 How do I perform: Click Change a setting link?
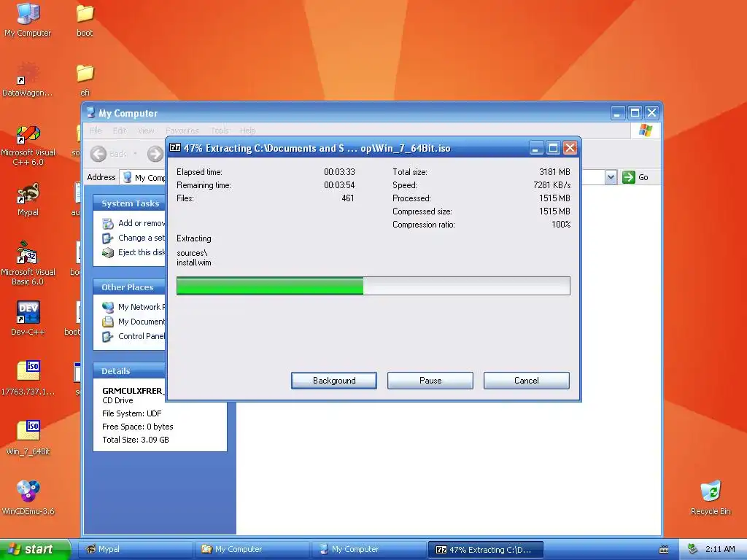[x=142, y=238]
